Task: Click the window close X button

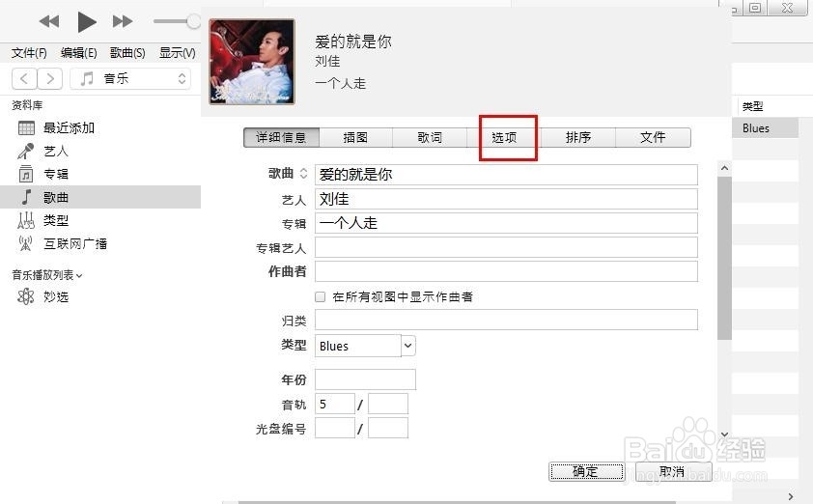Action: (787, 8)
